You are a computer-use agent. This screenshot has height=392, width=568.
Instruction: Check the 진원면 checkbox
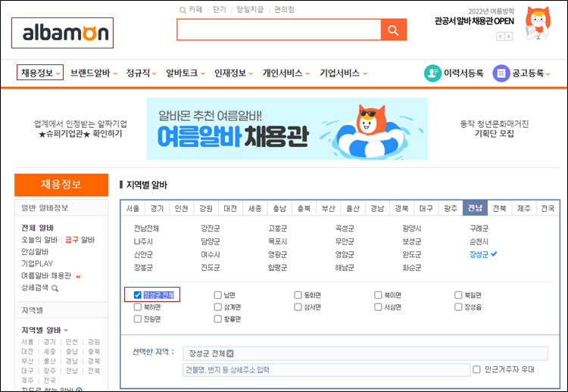click(x=137, y=319)
